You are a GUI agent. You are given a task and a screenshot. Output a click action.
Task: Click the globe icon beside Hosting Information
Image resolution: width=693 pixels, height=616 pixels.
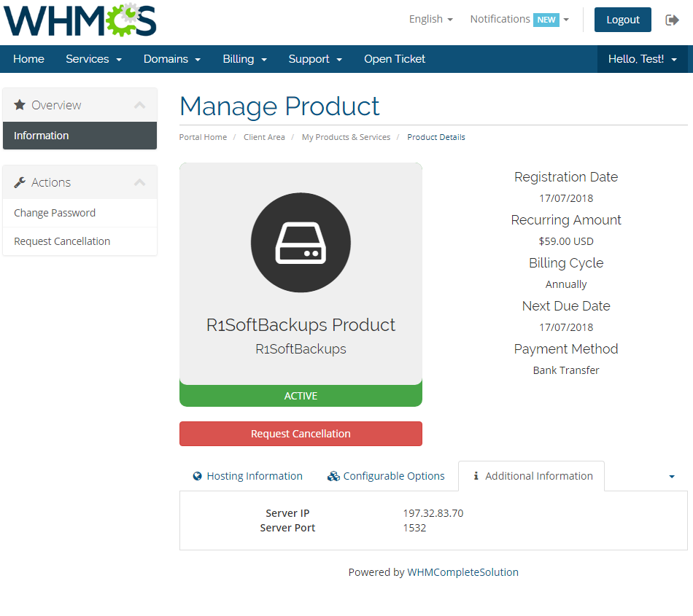pyautogui.click(x=198, y=476)
